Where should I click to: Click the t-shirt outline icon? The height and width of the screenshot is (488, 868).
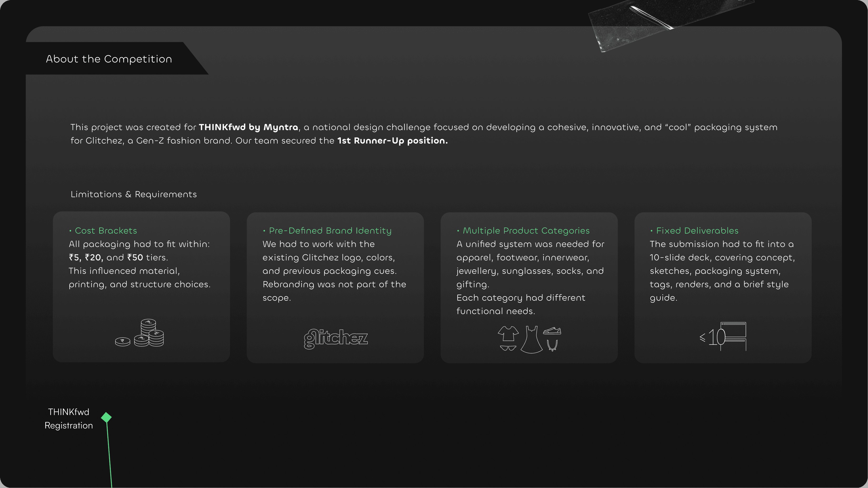(x=508, y=333)
